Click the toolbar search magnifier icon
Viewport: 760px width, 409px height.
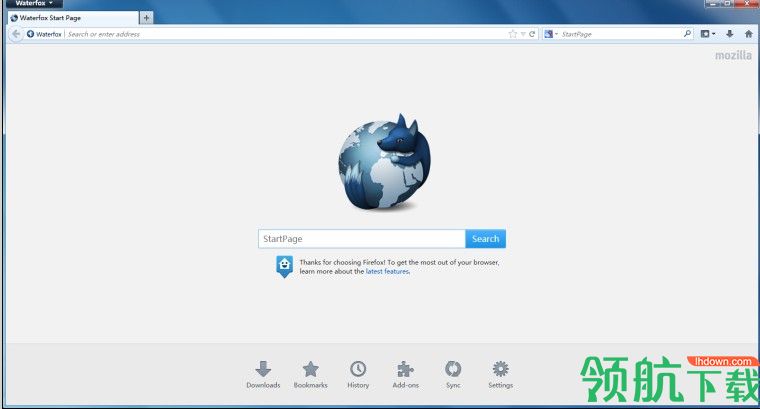coord(687,34)
